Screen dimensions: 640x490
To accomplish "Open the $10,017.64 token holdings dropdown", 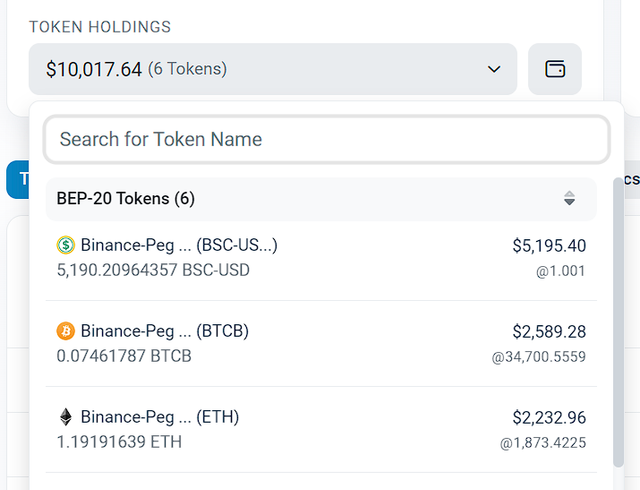I will (273, 69).
